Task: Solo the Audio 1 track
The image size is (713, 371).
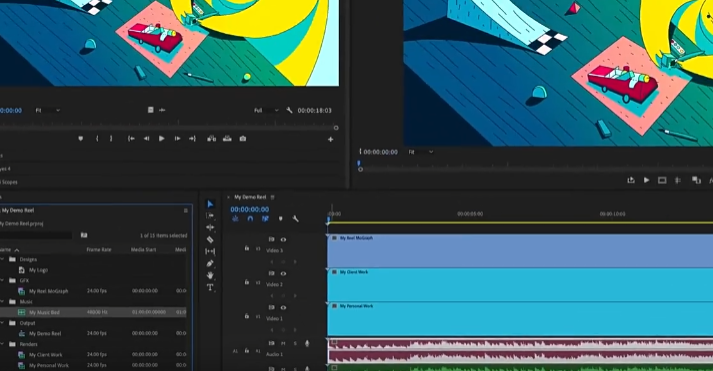Action: 295,343
